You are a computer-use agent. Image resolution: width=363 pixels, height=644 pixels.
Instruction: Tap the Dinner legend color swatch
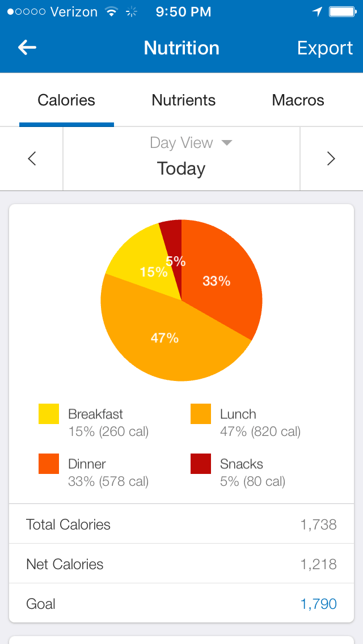pyautogui.click(x=49, y=464)
